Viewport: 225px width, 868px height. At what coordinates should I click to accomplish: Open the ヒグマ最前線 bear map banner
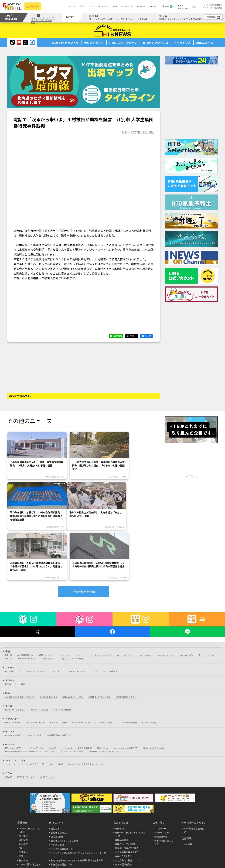click(84, 82)
